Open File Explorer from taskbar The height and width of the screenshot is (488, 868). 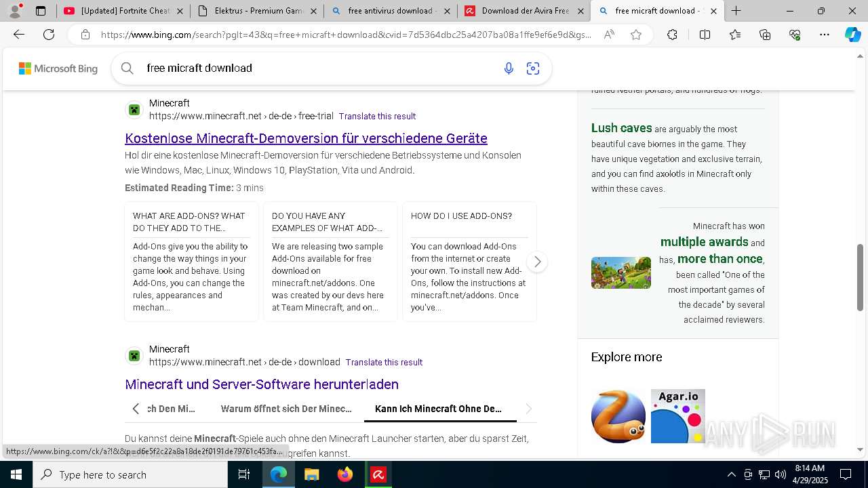coord(311,474)
